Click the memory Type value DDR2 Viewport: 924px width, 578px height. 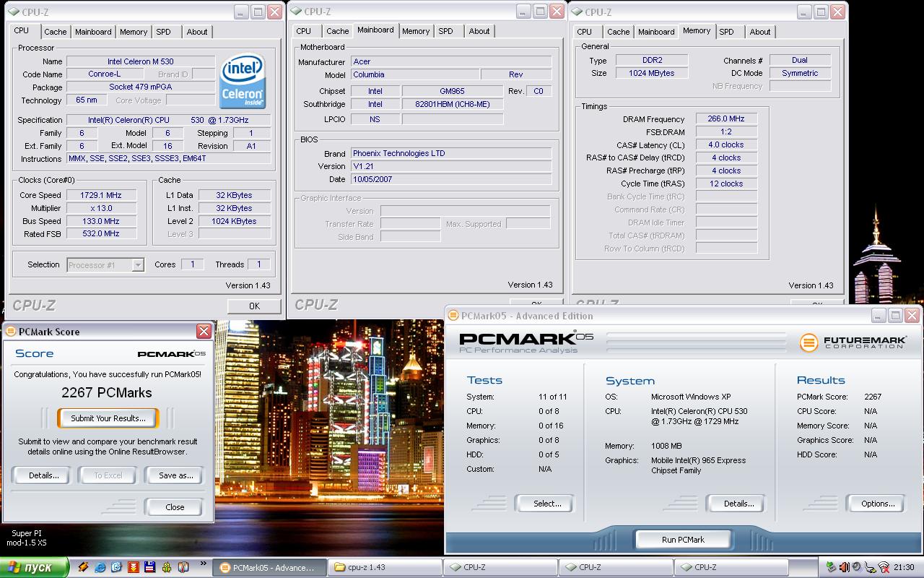pyautogui.click(x=652, y=60)
